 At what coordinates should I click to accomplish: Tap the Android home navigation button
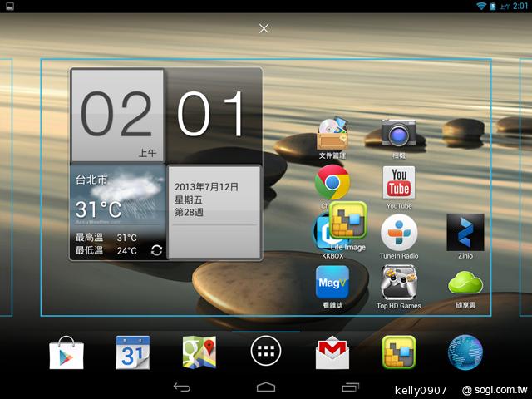click(x=266, y=387)
